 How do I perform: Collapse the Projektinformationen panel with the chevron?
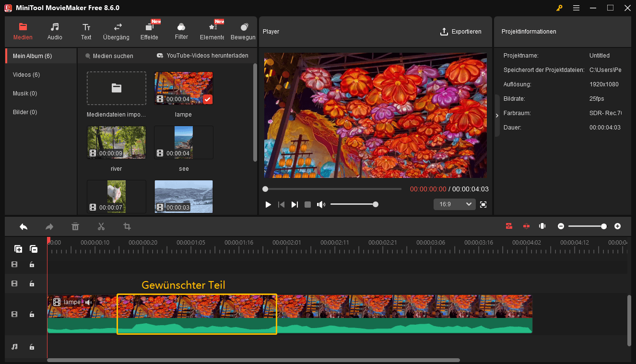pyautogui.click(x=497, y=116)
